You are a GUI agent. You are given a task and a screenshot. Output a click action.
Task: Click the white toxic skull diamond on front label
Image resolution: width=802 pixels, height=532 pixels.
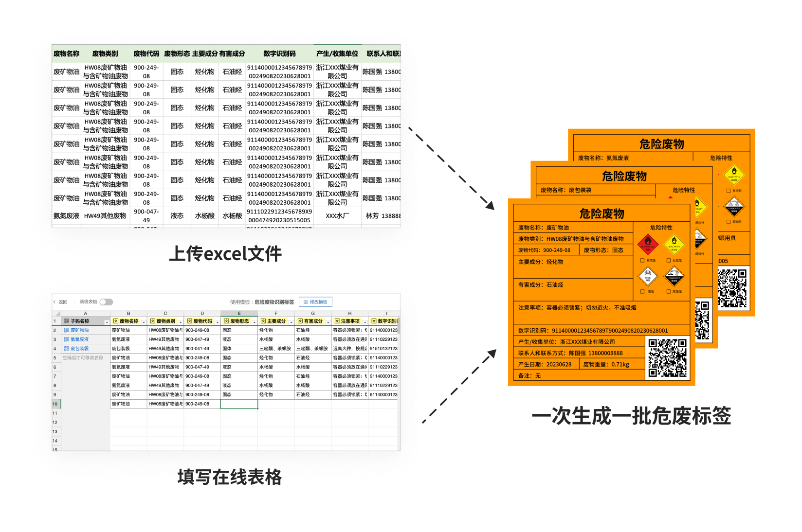click(x=648, y=276)
